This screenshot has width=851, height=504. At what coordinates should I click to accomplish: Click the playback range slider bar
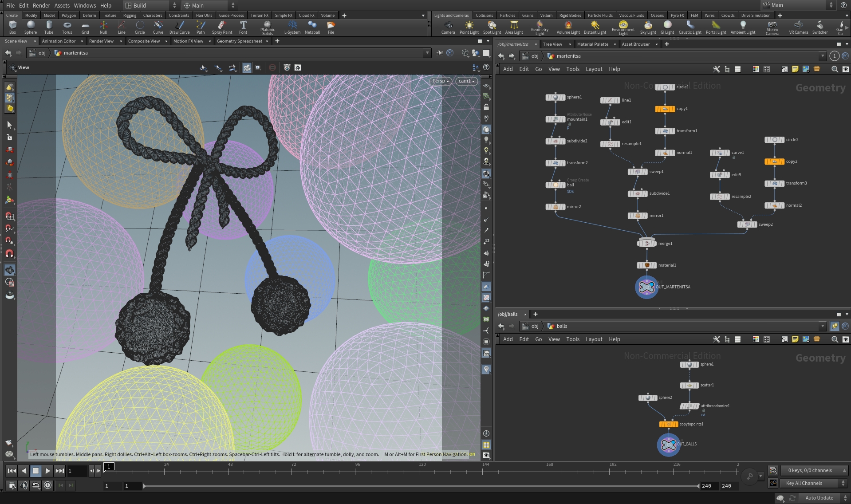421,486
